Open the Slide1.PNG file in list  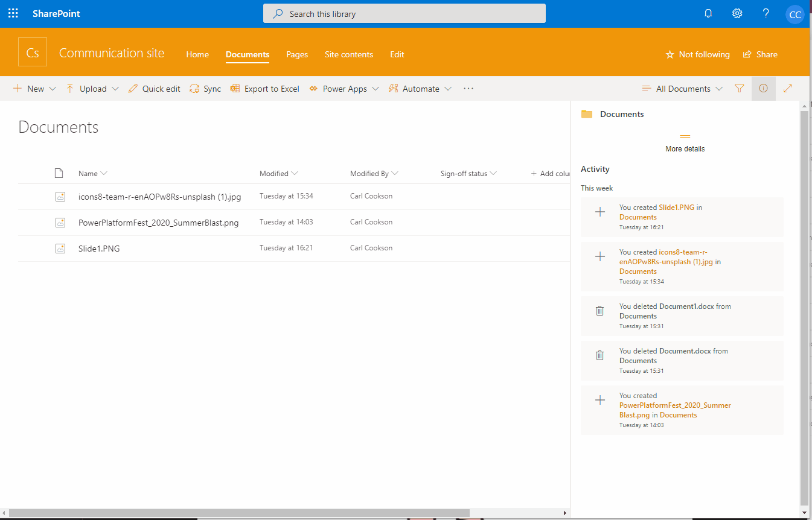(99, 249)
